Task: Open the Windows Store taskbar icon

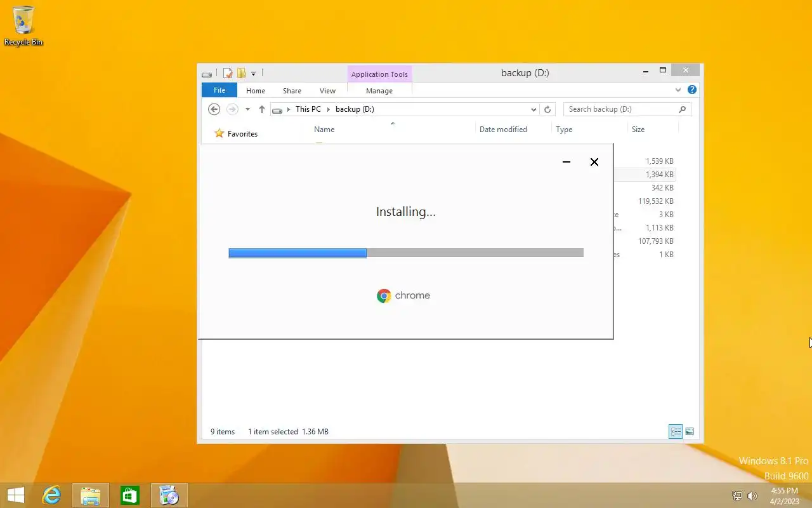Action: tap(130, 495)
